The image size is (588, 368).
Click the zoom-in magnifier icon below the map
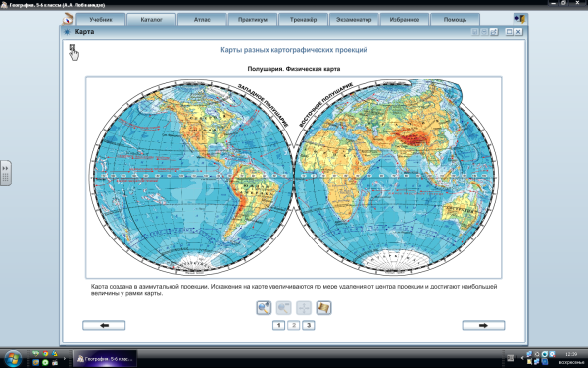coord(264,308)
